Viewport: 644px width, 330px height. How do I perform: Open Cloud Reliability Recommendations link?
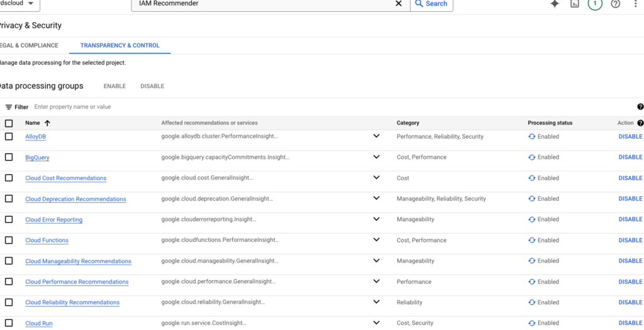click(72, 302)
